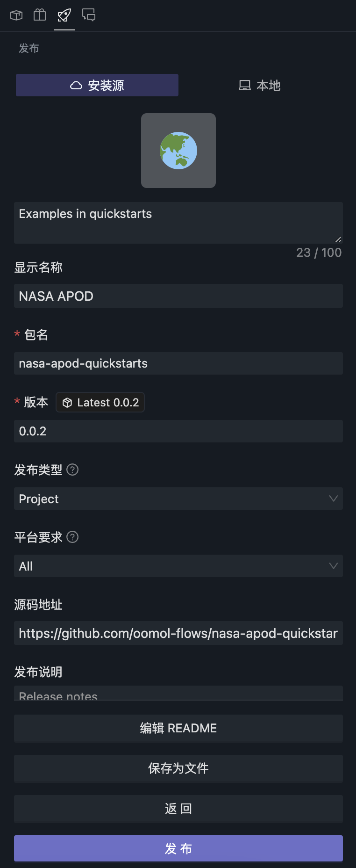Click help icon next to 发布类型
The height and width of the screenshot is (868, 356).
click(x=72, y=470)
